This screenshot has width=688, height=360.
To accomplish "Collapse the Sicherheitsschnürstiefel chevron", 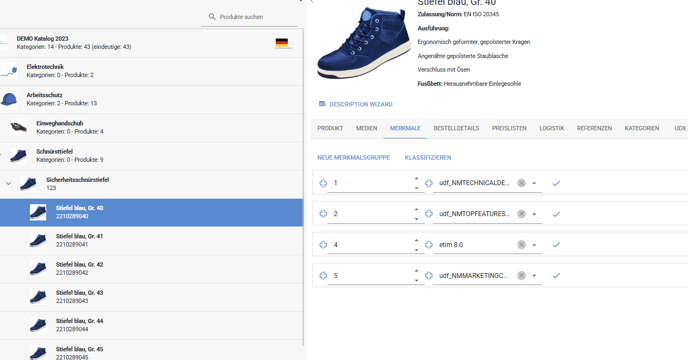I will 8,184.
